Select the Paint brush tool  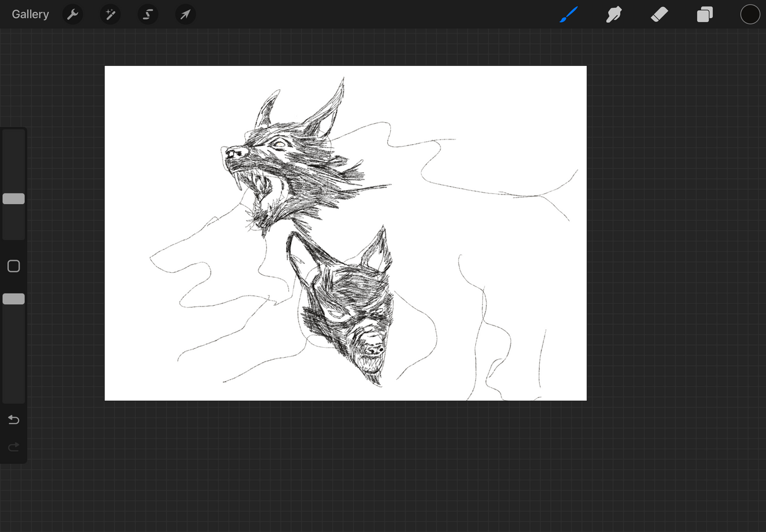point(569,14)
